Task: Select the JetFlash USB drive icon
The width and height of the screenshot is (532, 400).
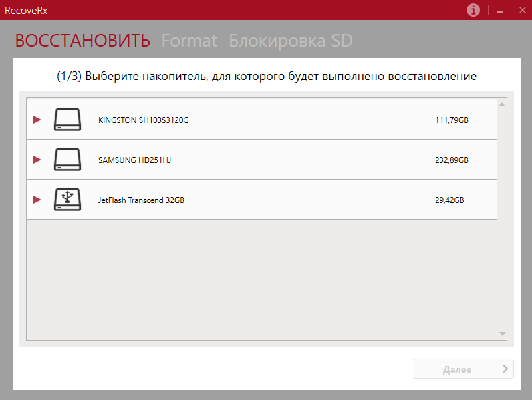Action: coord(68,199)
